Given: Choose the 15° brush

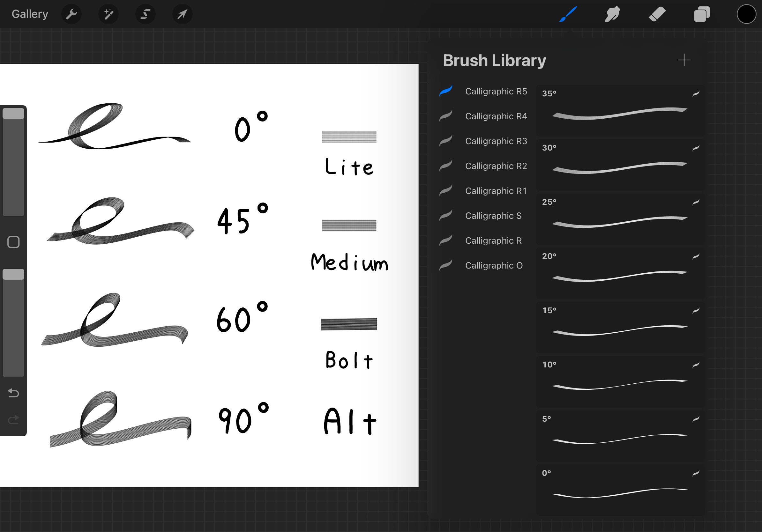Looking at the screenshot, I should point(620,327).
